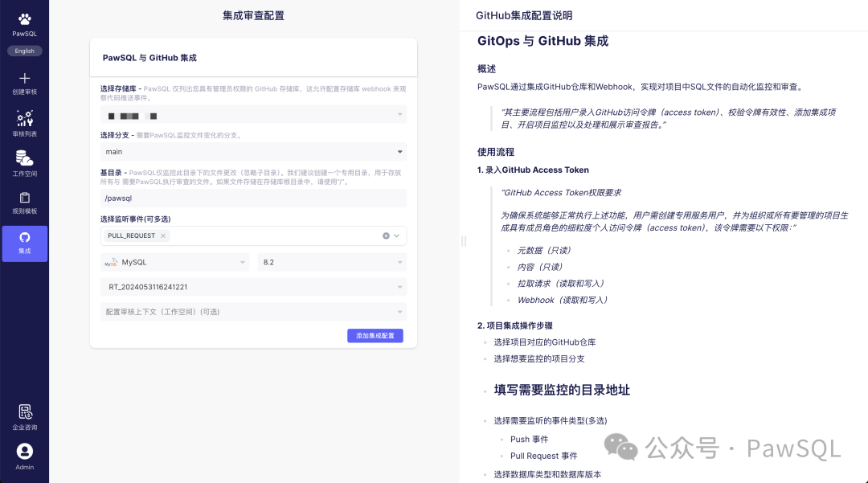Open the 8.2 version dropdown
Image resolution: width=868 pixels, height=483 pixels.
tap(332, 262)
